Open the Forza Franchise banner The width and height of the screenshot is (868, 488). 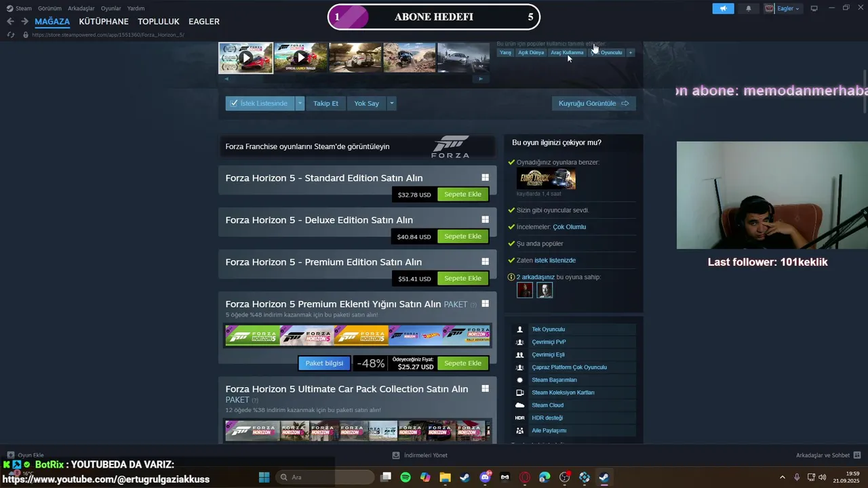click(x=357, y=146)
